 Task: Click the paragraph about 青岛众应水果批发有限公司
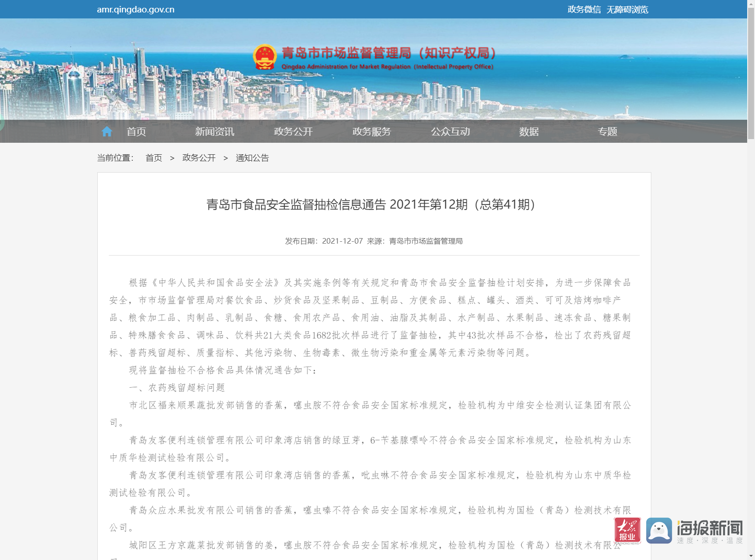click(x=370, y=519)
